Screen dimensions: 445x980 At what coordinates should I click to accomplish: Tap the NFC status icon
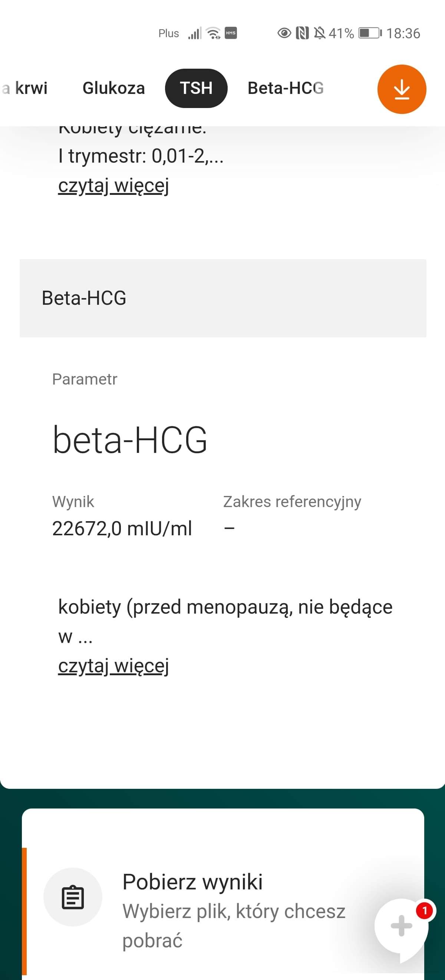coord(302,33)
